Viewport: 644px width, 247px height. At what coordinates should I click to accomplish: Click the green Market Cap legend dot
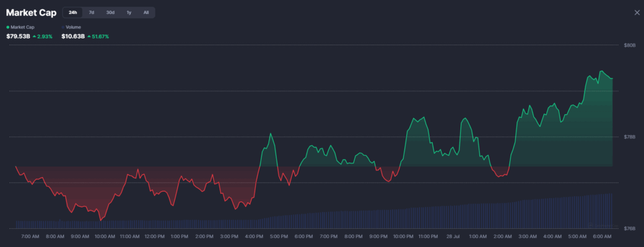pos(8,27)
